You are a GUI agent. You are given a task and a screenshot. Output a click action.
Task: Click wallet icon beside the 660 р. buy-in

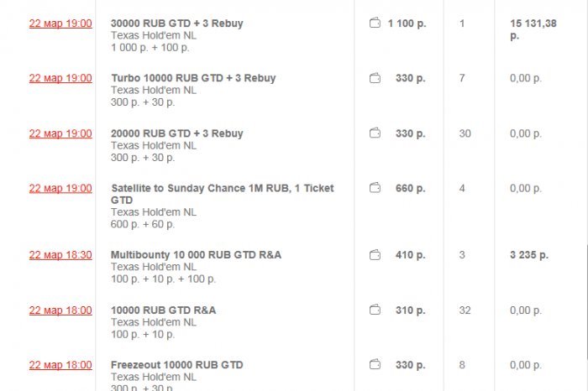point(375,188)
